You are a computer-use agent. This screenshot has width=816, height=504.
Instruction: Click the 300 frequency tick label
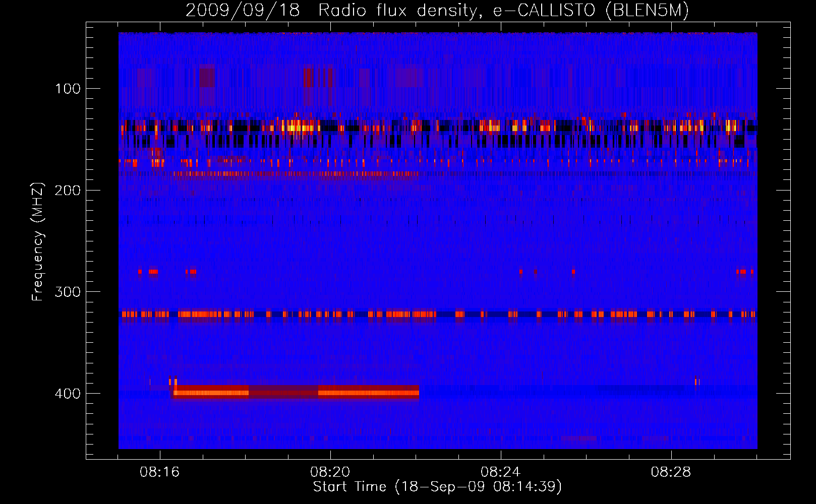tap(68, 292)
